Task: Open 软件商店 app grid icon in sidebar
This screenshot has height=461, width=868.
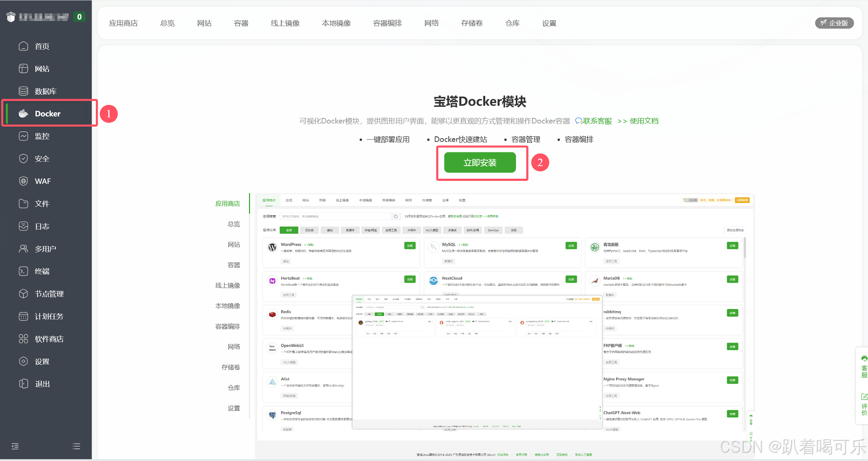Action: coord(24,339)
